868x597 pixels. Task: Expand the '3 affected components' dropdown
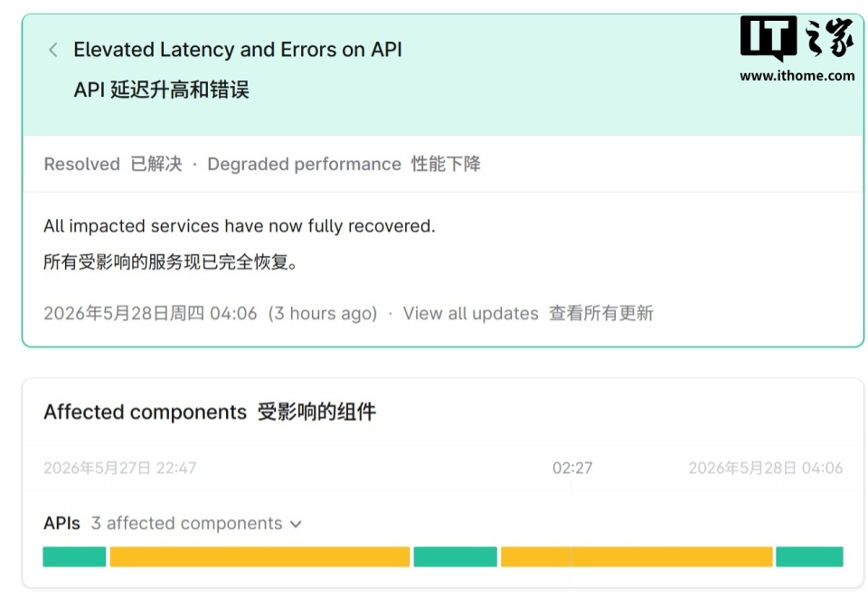point(196,524)
